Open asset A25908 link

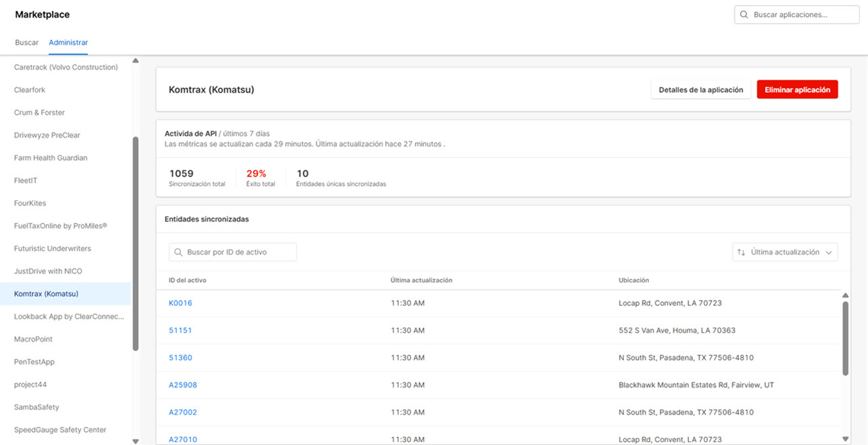[183, 385]
